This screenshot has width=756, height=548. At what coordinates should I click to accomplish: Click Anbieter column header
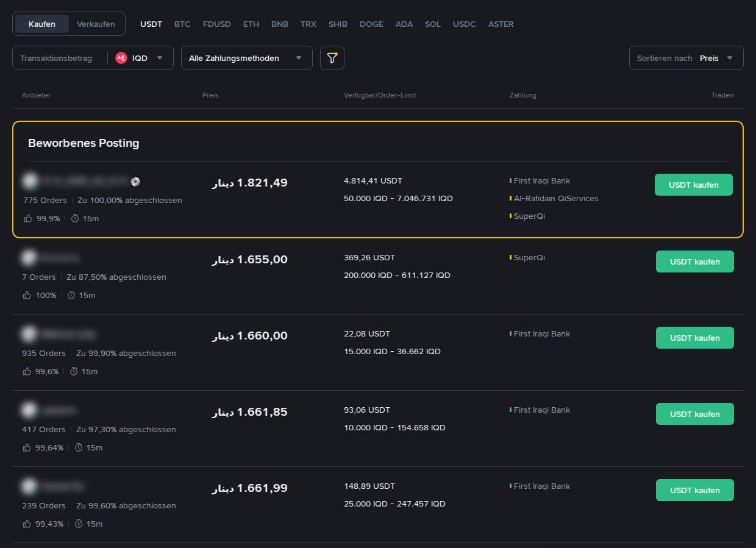coord(37,95)
